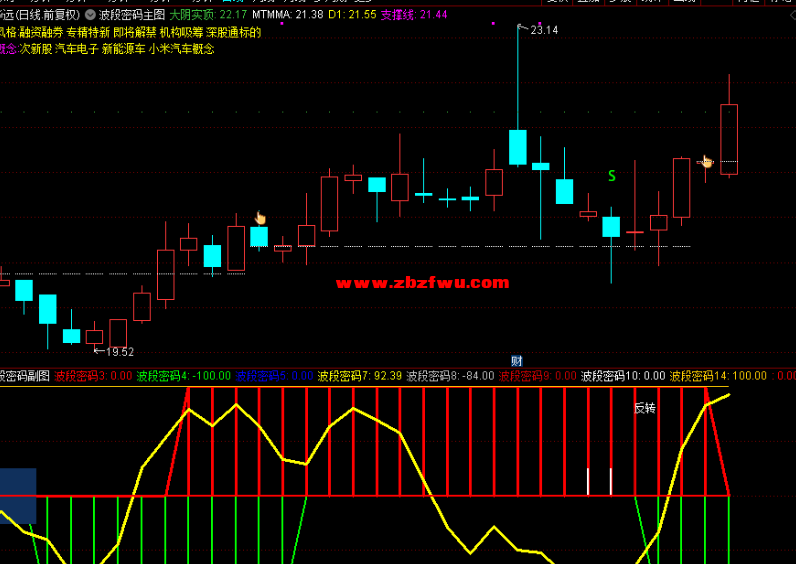
Task: Click the MTMMA: 21.38 readout
Action: pos(288,15)
